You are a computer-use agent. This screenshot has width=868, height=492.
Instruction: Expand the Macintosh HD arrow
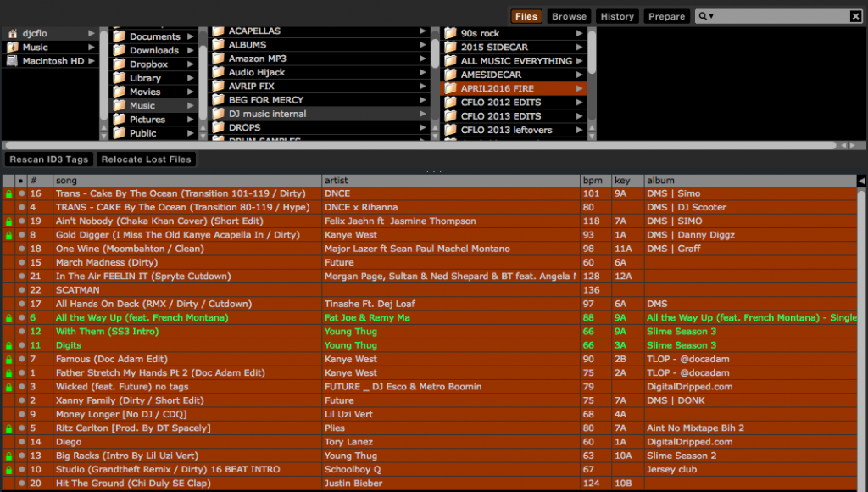click(x=92, y=61)
